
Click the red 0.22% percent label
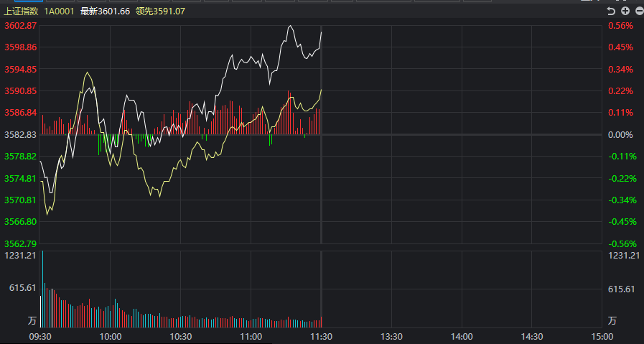coord(620,90)
